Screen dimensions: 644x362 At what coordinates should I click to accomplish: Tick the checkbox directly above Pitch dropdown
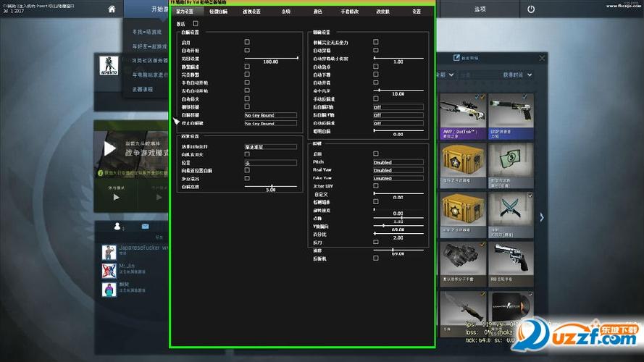(x=375, y=153)
